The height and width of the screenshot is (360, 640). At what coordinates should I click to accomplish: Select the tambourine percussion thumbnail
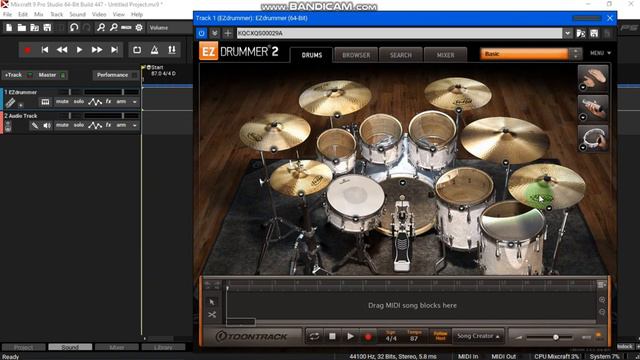(593, 138)
